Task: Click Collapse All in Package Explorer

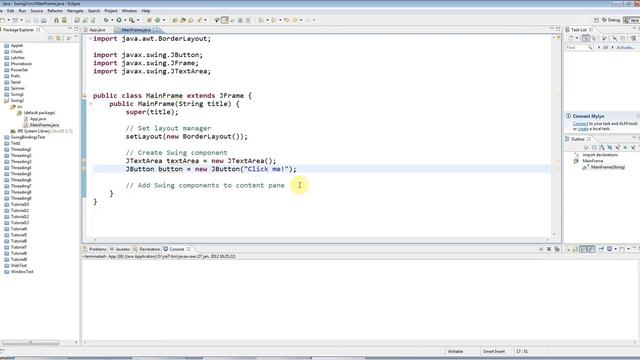Action: pos(51,38)
